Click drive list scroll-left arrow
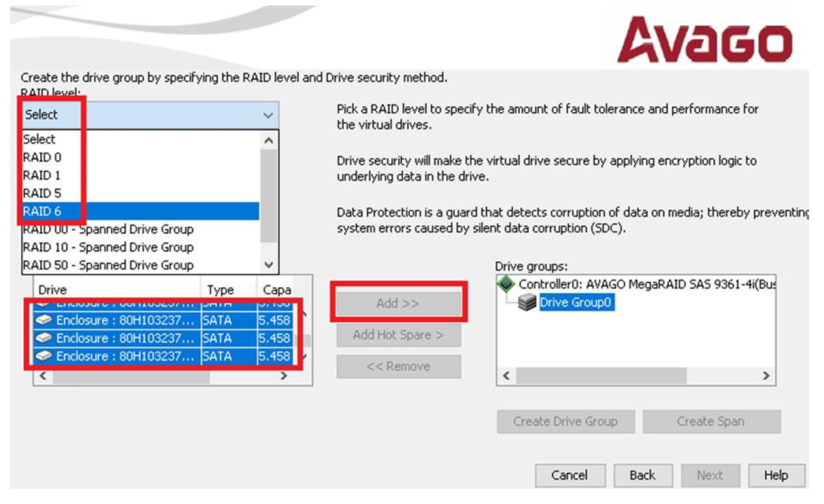The height and width of the screenshot is (504, 824). coord(42,376)
